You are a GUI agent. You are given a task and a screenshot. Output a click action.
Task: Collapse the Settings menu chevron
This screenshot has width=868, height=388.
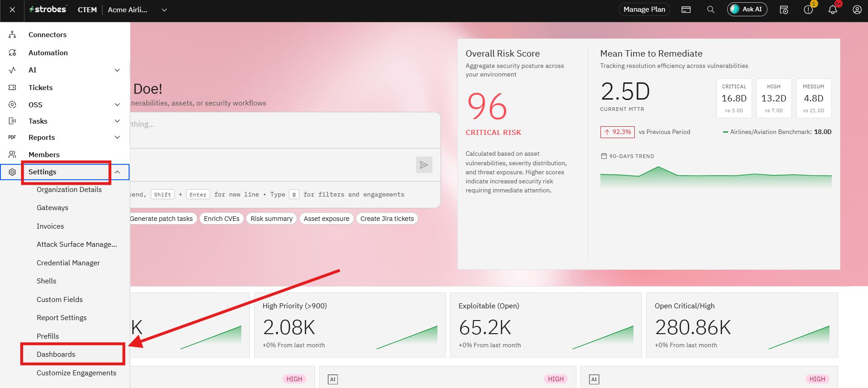coord(117,172)
